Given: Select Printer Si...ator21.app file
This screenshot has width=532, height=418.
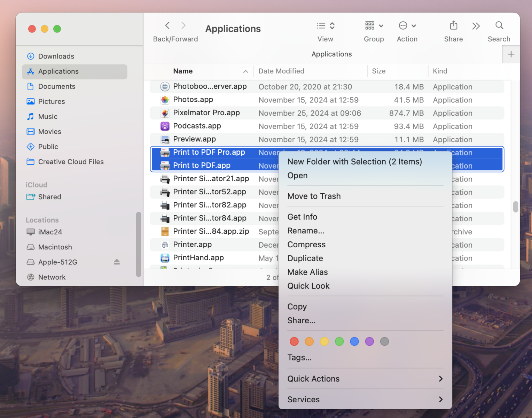Looking at the screenshot, I should (211, 179).
